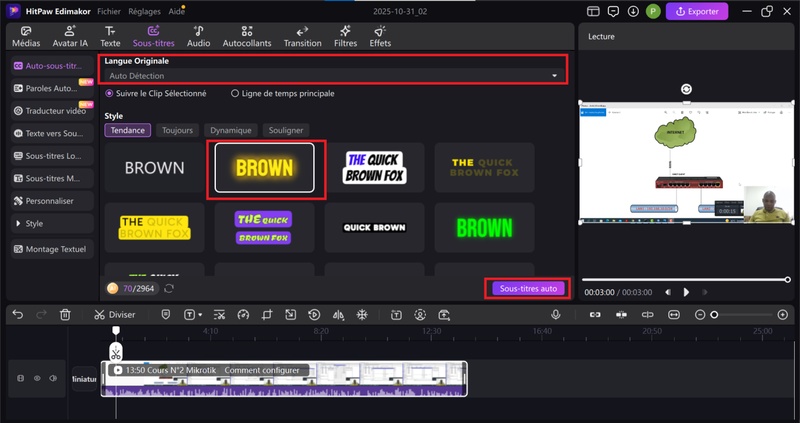The width and height of the screenshot is (800, 423).
Task: Open the green P user profile
Action: point(653,11)
